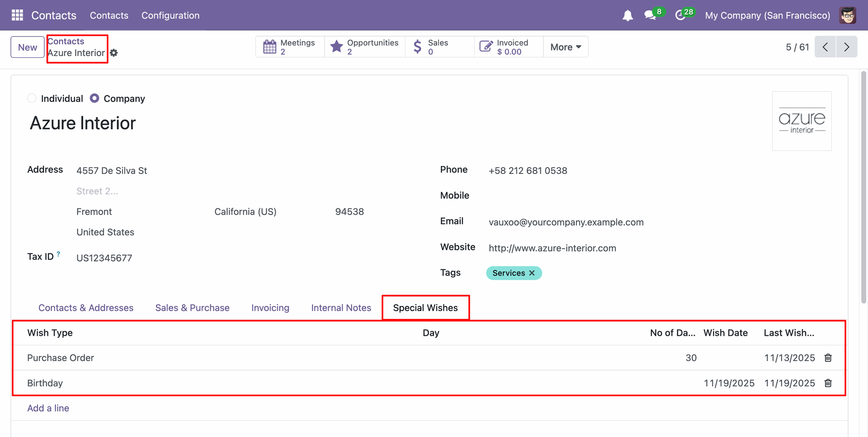This screenshot has height=437, width=868.
Task: Go to the next contact record
Action: pos(846,47)
